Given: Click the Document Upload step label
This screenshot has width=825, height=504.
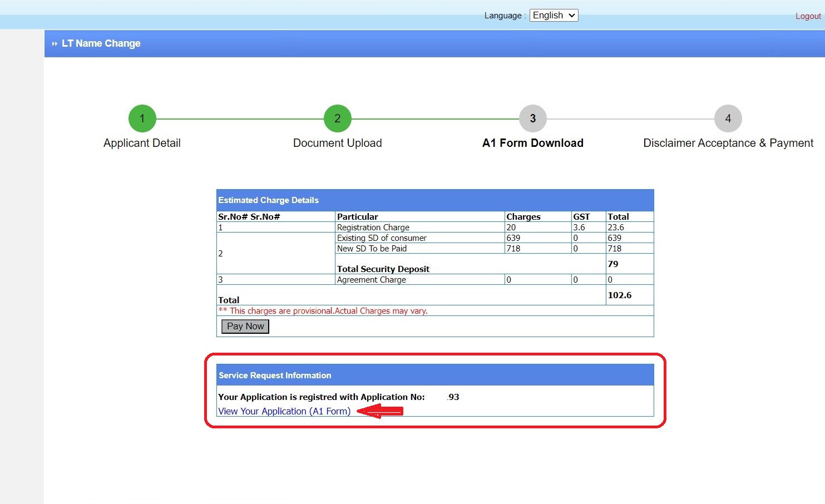Looking at the screenshot, I should tap(337, 143).
